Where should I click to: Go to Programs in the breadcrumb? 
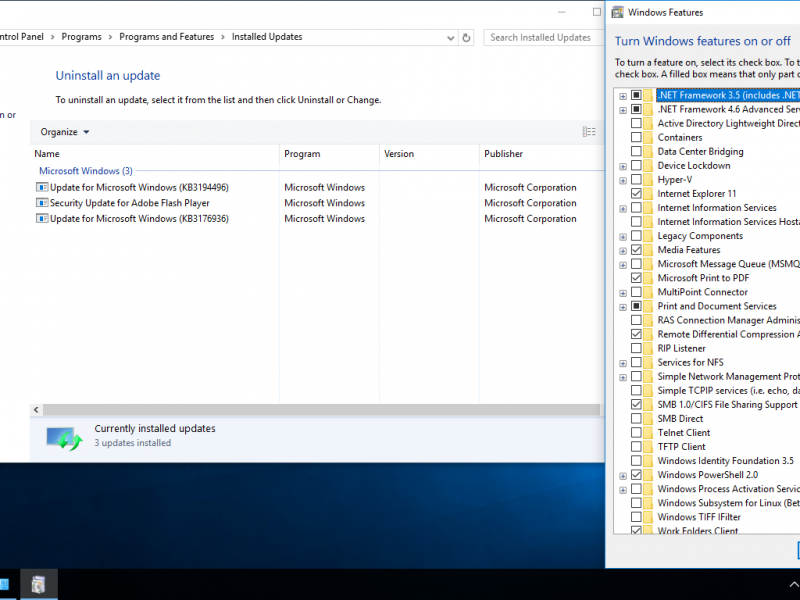tap(82, 37)
